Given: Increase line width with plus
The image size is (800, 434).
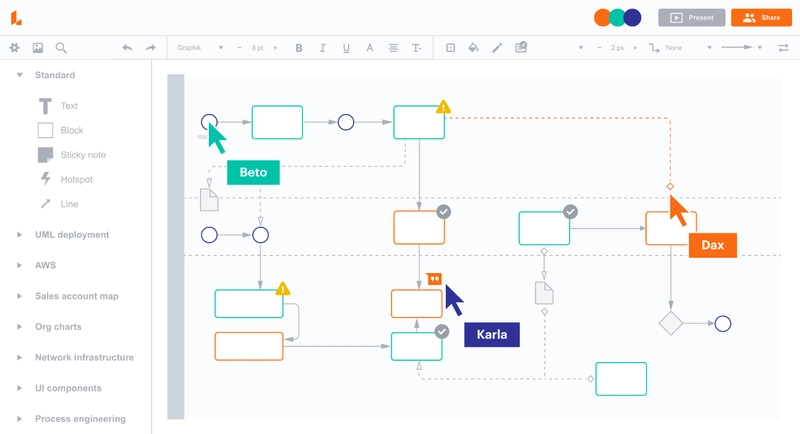Looking at the screenshot, I should (x=635, y=48).
